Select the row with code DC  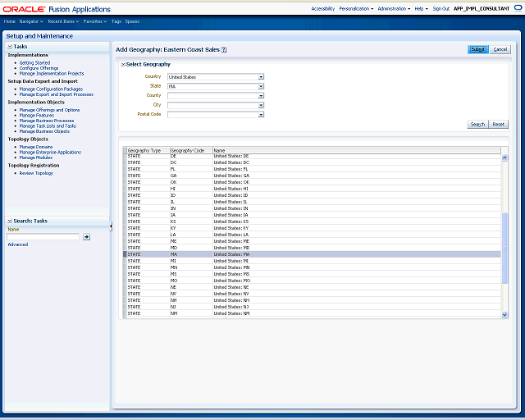[312, 162]
